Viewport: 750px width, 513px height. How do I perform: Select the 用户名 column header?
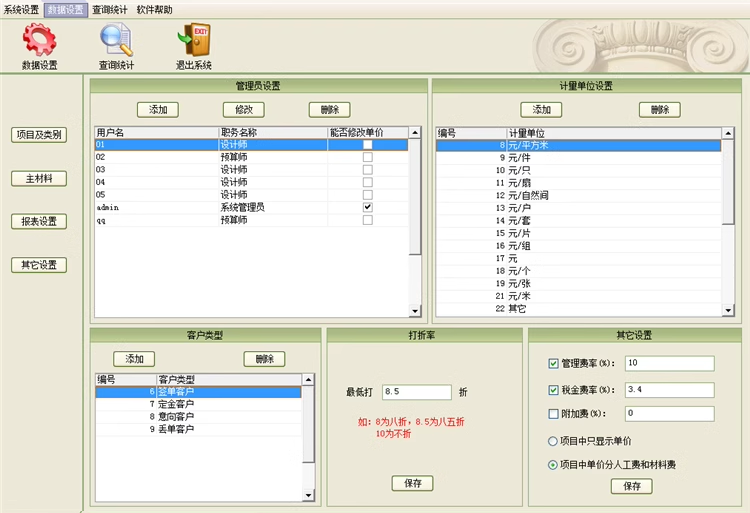pyautogui.click(x=156, y=132)
